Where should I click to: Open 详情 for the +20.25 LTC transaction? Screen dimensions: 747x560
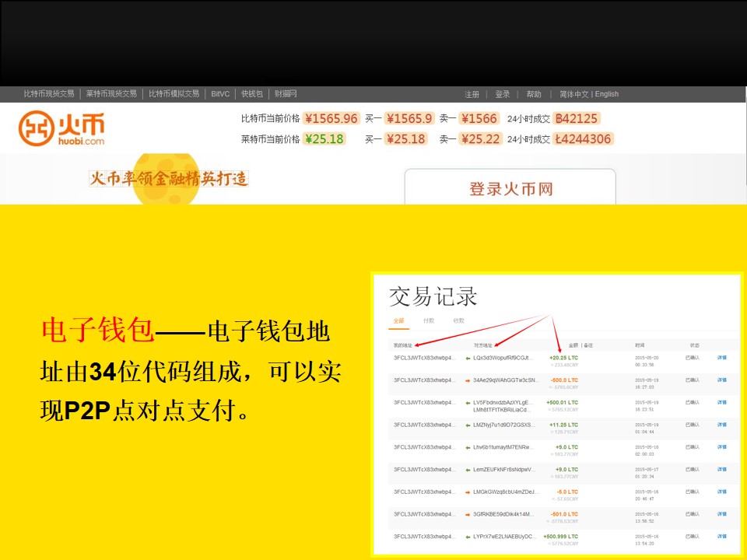coord(722,358)
